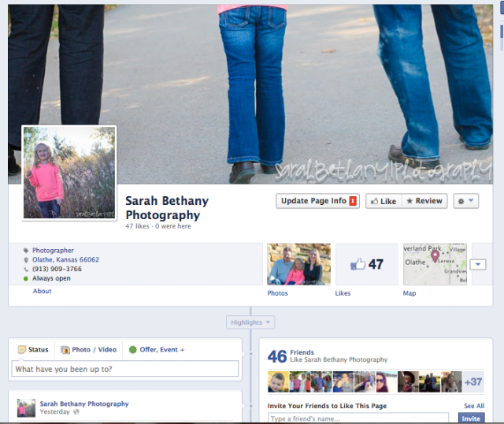Open the Highlights filter dropdown

(x=250, y=322)
